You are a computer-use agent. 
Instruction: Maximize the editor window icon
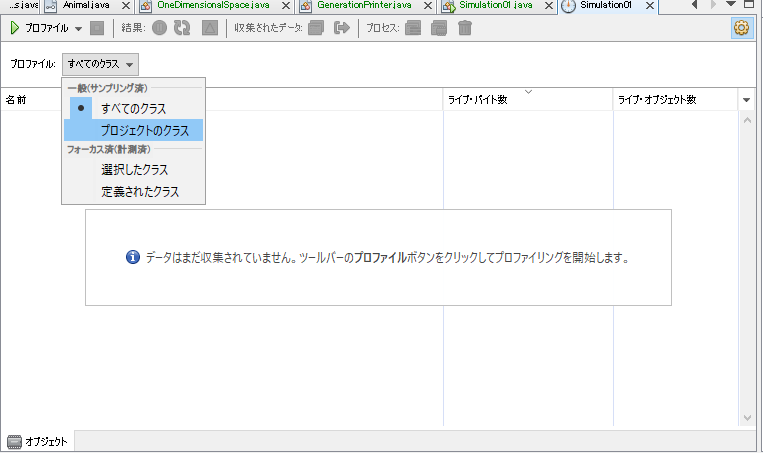tap(749, 4)
